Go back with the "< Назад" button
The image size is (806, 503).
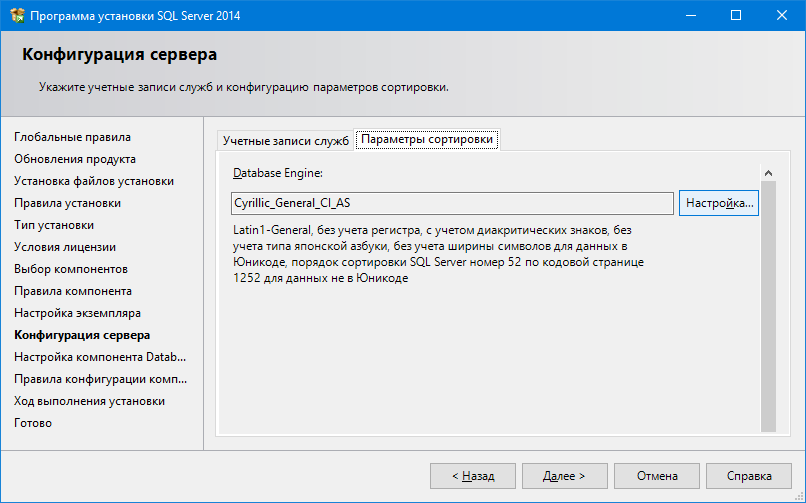(x=472, y=476)
